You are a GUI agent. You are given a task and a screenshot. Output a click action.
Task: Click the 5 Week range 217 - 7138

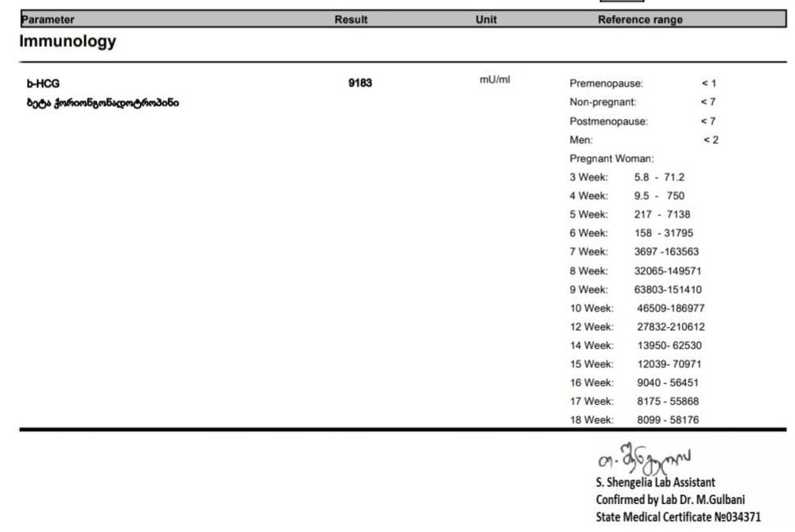(x=657, y=215)
